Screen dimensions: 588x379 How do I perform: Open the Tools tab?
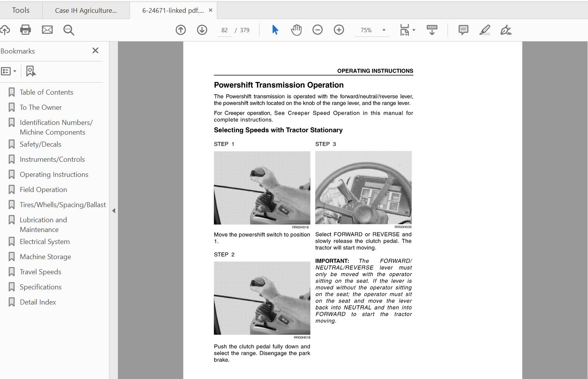coord(21,10)
